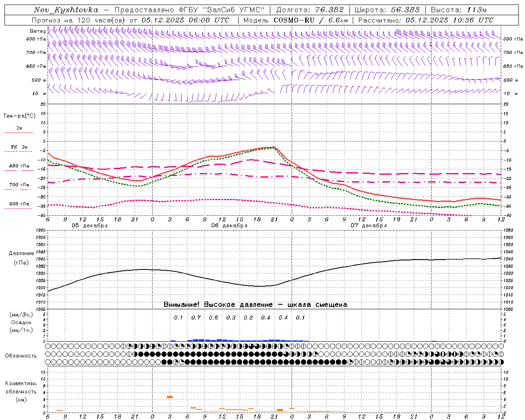The height and width of the screenshot is (420, 525).
Task: Click the Ветер label of wind panel
Action: pos(38,31)
